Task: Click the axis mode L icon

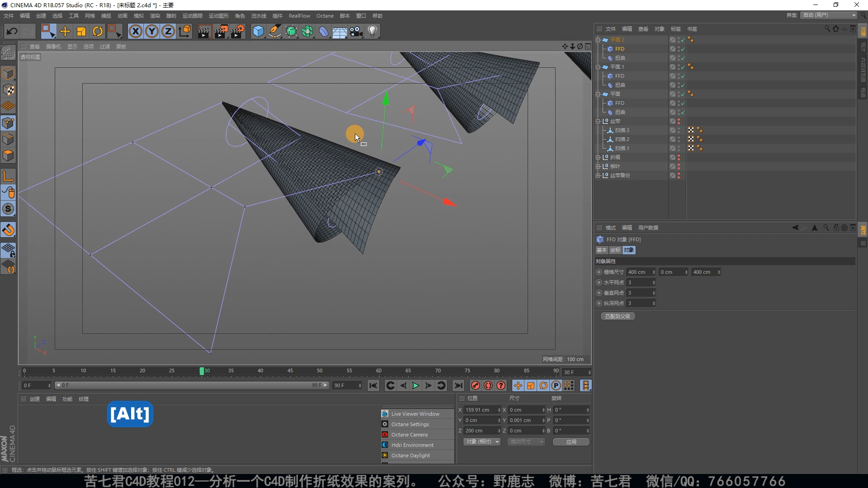Action: tap(8, 176)
